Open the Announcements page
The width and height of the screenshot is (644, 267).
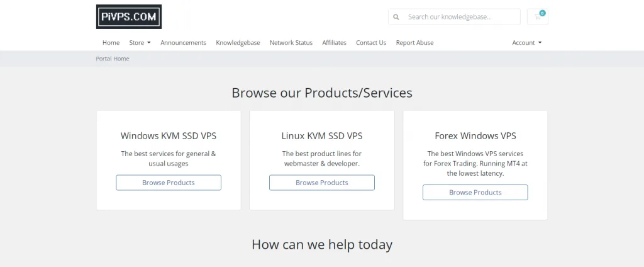183,42
